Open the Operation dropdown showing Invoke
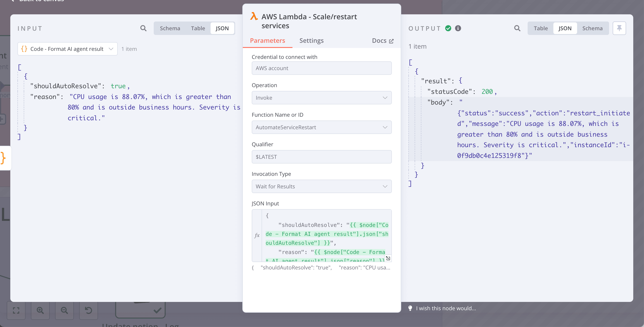The height and width of the screenshot is (327, 644). 322,98
